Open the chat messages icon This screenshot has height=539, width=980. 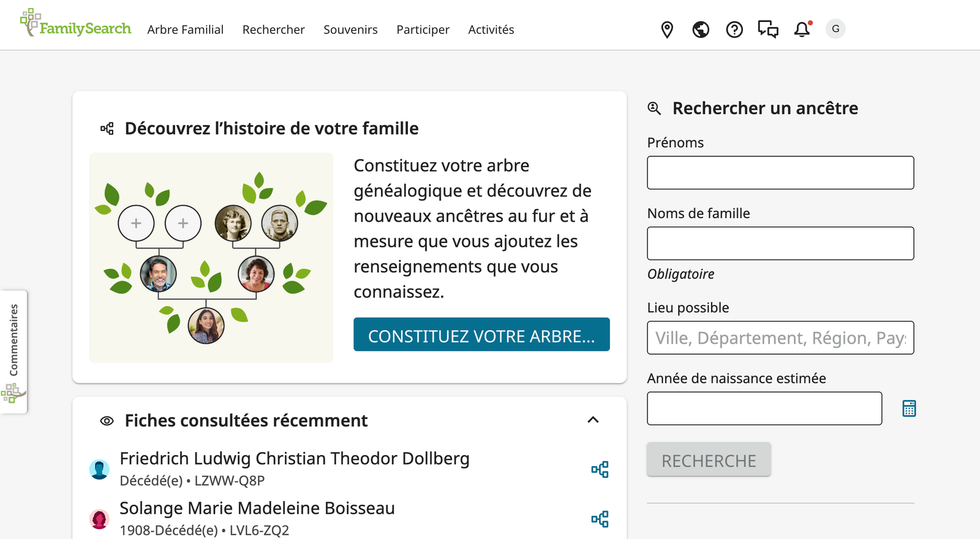pyautogui.click(x=767, y=29)
